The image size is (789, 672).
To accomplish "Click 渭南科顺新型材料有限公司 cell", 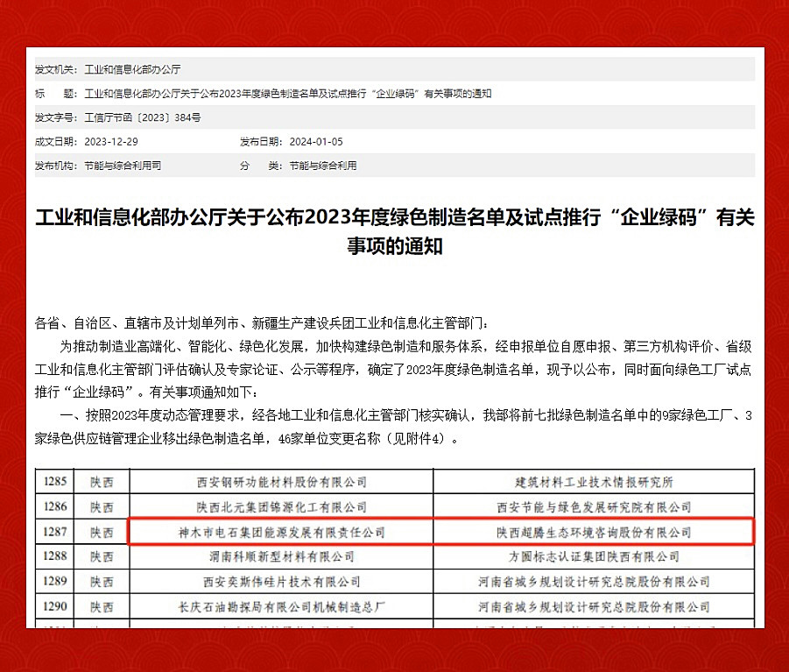I will click(x=279, y=556).
